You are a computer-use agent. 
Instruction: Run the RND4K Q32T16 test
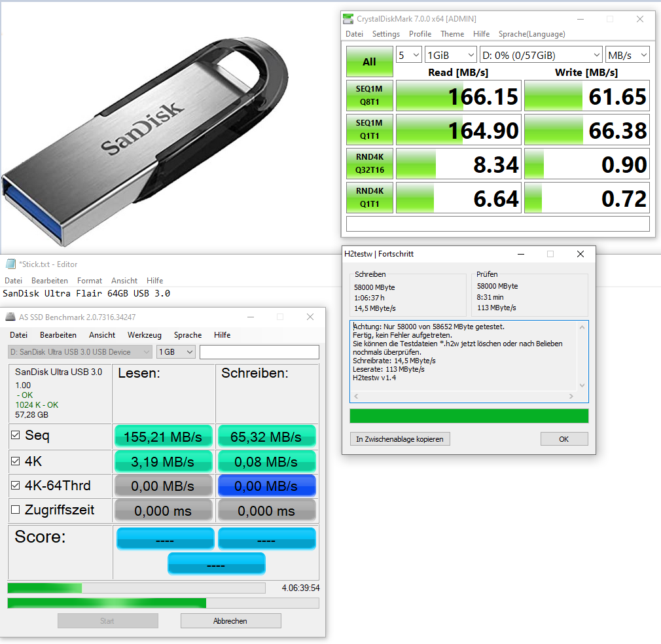pos(369,164)
